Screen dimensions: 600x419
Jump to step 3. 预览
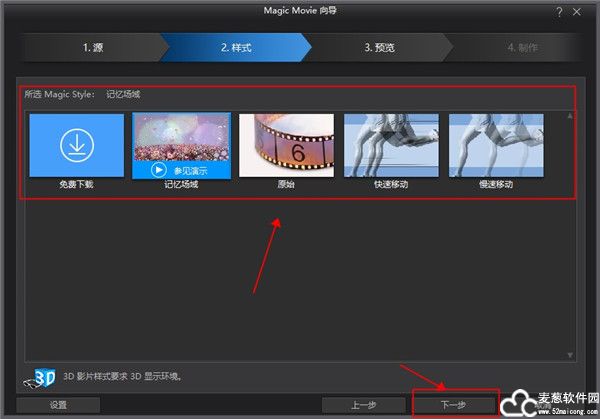pyautogui.click(x=380, y=47)
